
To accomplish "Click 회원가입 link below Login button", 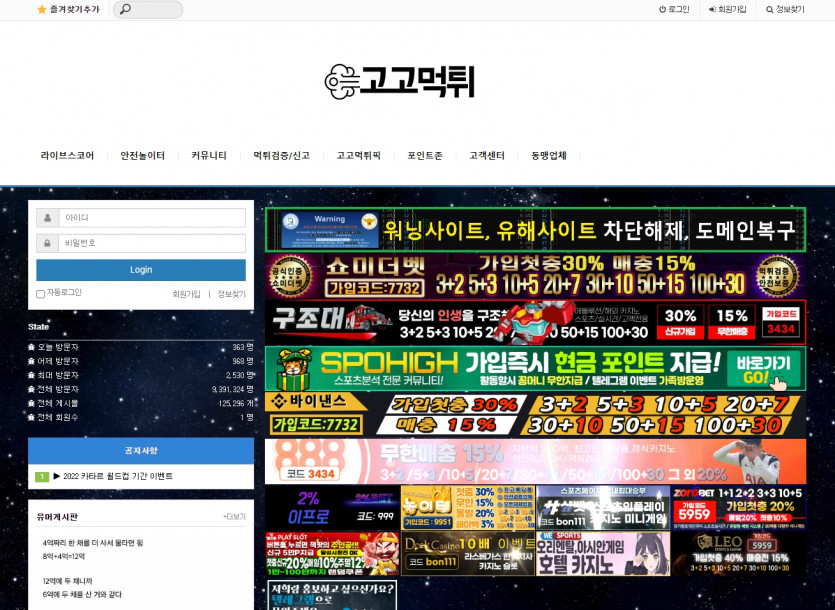I will (x=186, y=294).
